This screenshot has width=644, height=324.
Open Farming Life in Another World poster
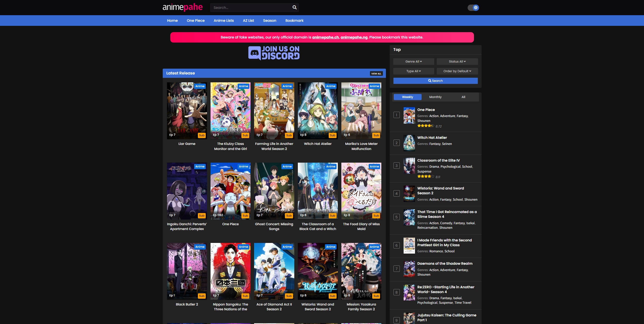click(274, 111)
